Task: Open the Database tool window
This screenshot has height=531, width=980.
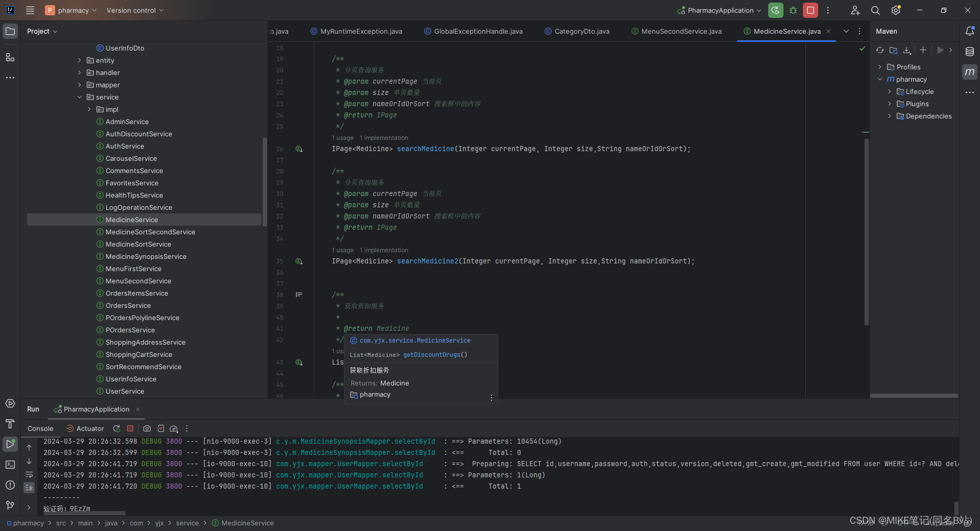Action: 970,52
